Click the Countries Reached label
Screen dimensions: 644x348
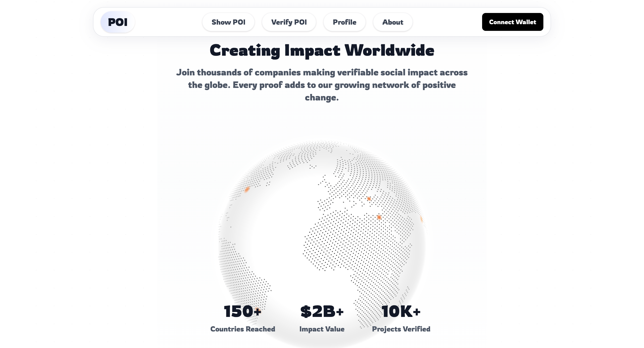click(x=242, y=329)
